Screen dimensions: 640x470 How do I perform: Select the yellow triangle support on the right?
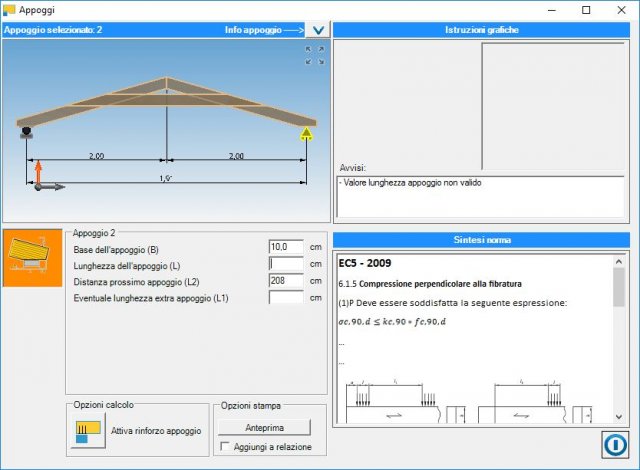coord(307,132)
